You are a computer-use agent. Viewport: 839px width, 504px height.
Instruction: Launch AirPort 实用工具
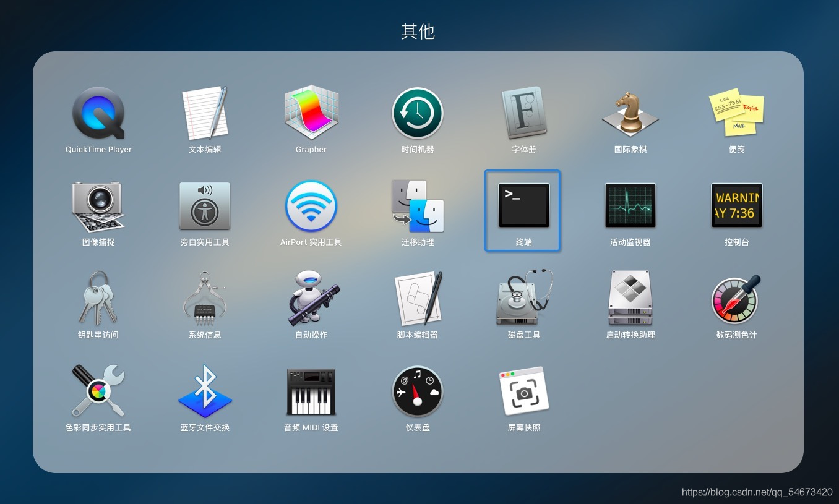(x=311, y=206)
